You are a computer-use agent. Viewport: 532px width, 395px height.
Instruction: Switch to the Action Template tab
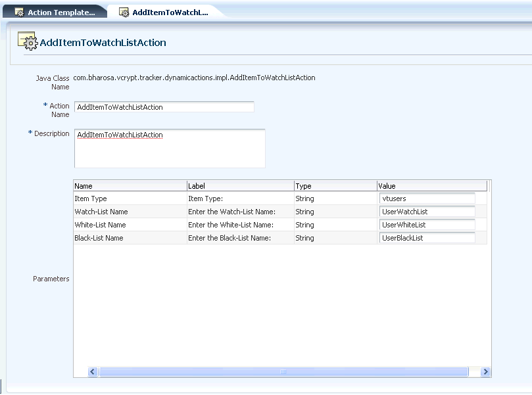[x=59, y=11]
